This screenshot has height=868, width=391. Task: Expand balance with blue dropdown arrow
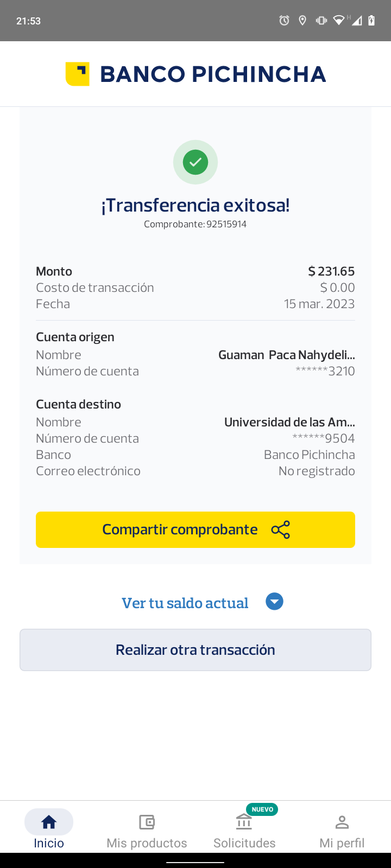click(274, 602)
